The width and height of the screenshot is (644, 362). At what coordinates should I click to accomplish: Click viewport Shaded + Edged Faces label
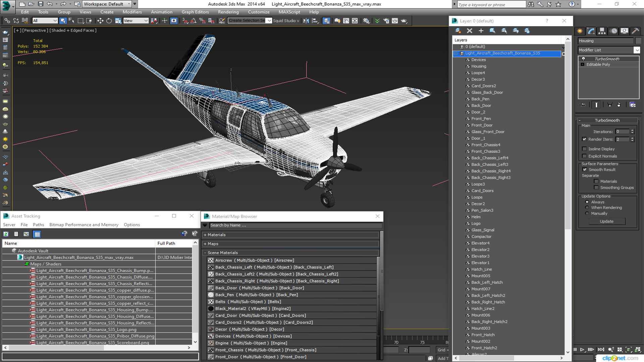click(x=73, y=30)
